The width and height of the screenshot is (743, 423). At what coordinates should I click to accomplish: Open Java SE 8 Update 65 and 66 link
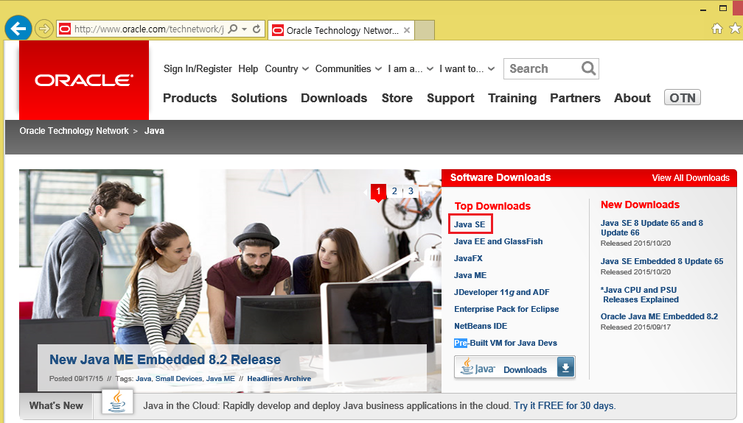[652, 228]
